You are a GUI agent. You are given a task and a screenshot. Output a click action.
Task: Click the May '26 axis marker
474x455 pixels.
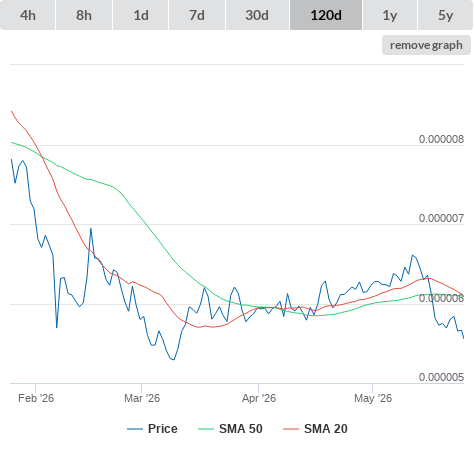373,398
